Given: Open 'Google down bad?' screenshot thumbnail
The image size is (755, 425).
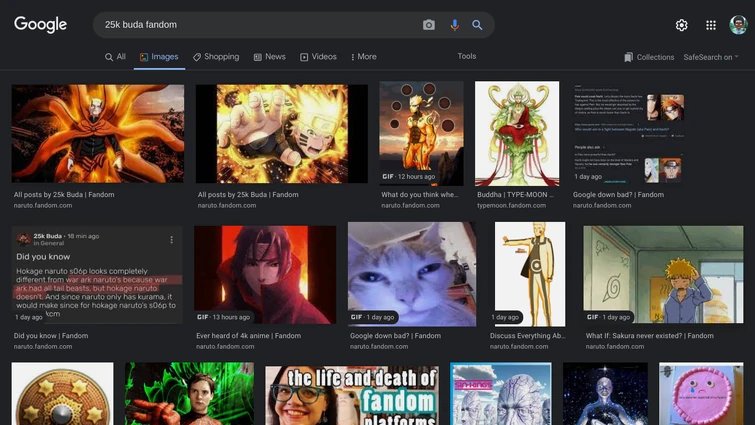Looking at the screenshot, I should pos(628,134).
